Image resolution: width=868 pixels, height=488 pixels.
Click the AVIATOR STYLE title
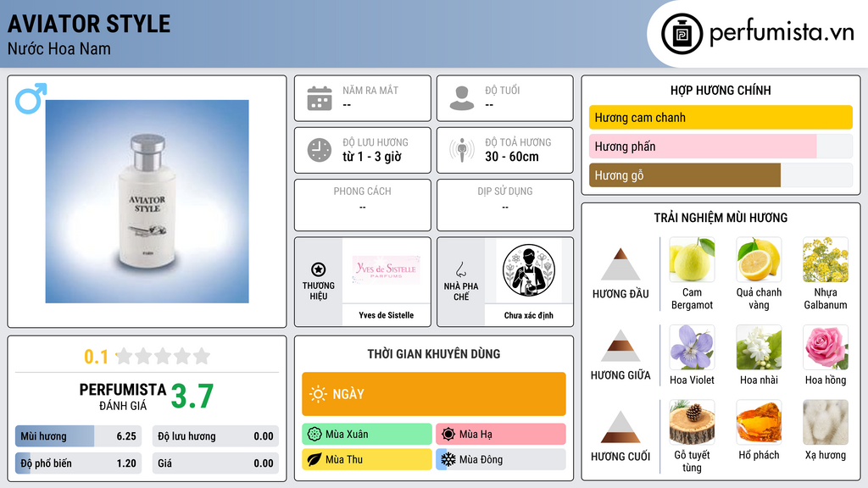(x=89, y=25)
